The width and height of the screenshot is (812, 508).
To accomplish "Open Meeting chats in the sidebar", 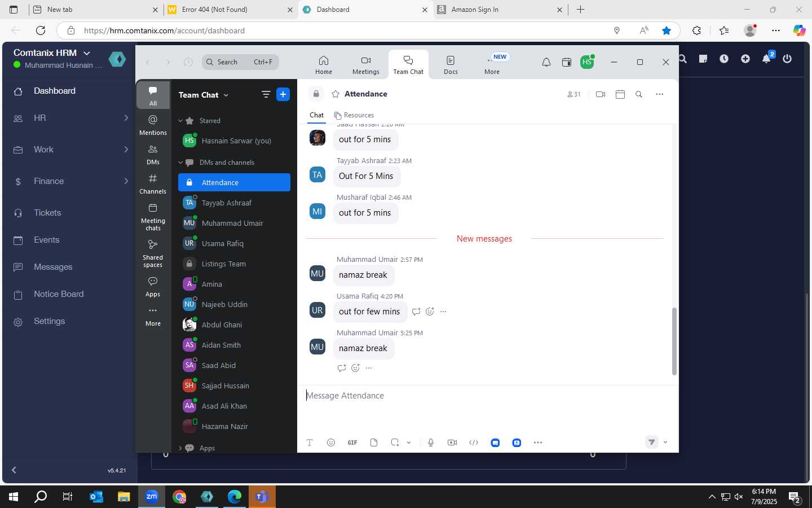I will (x=153, y=216).
